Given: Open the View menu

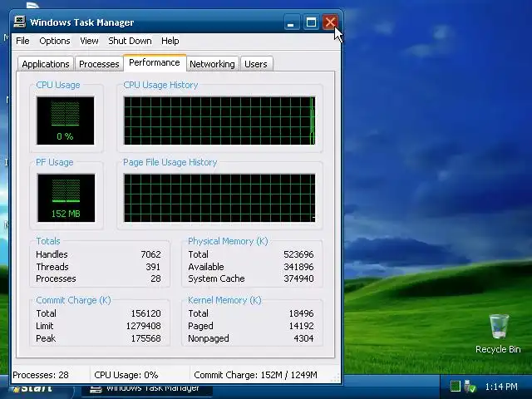Looking at the screenshot, I should point(89,41).
